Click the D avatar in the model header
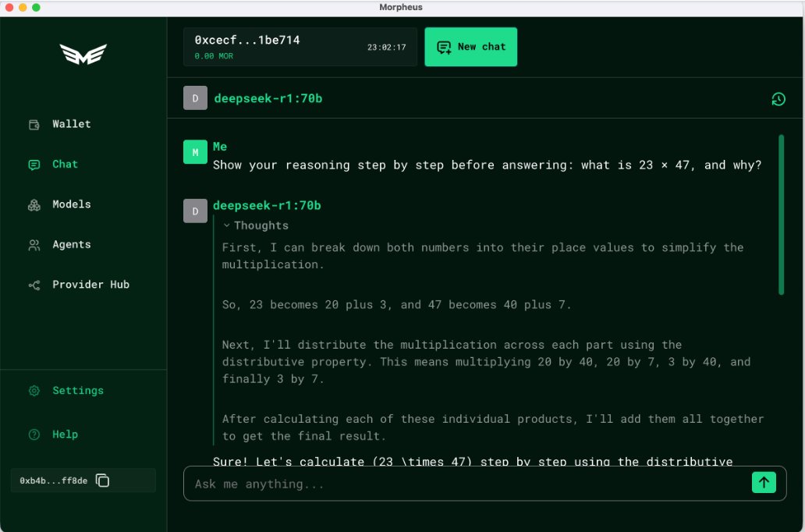Image resolution: width=805 pixels, height=532 pixels. (x=195, y=98)
